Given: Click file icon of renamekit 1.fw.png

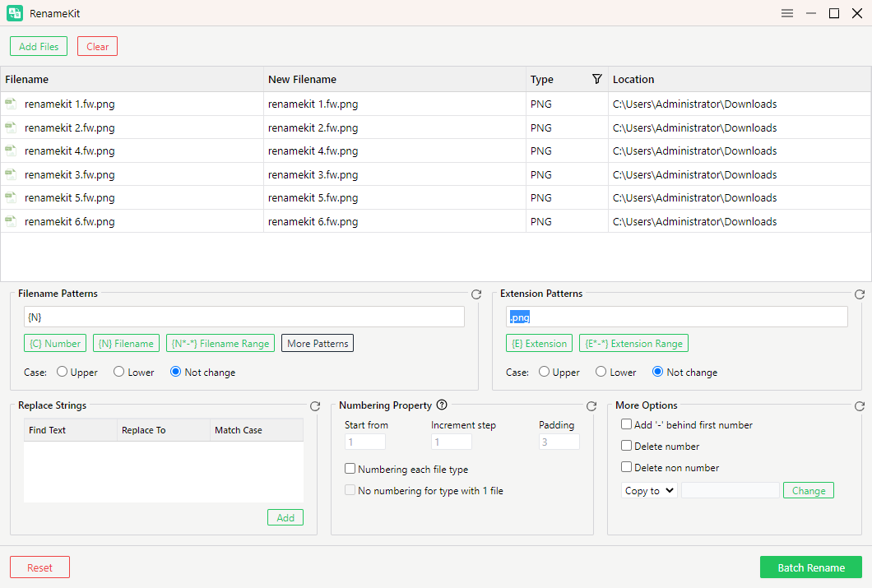Looking at the screenshot, I should tap(11, 104).
